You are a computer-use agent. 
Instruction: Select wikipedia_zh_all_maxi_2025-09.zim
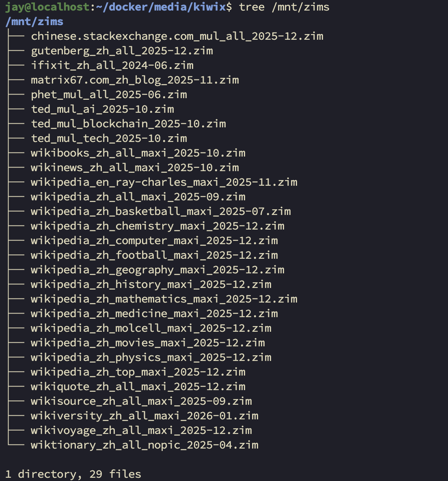pyautogui.click(x=138, y=197)
